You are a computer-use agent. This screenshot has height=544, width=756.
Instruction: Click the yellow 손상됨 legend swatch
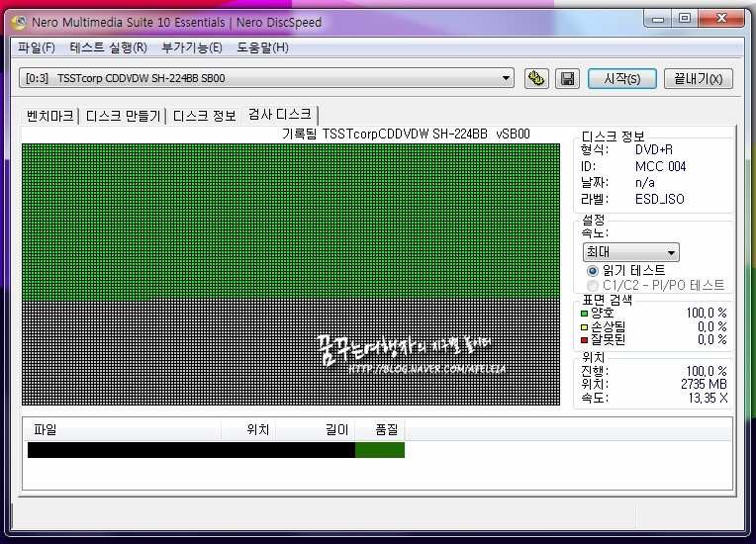585,327
